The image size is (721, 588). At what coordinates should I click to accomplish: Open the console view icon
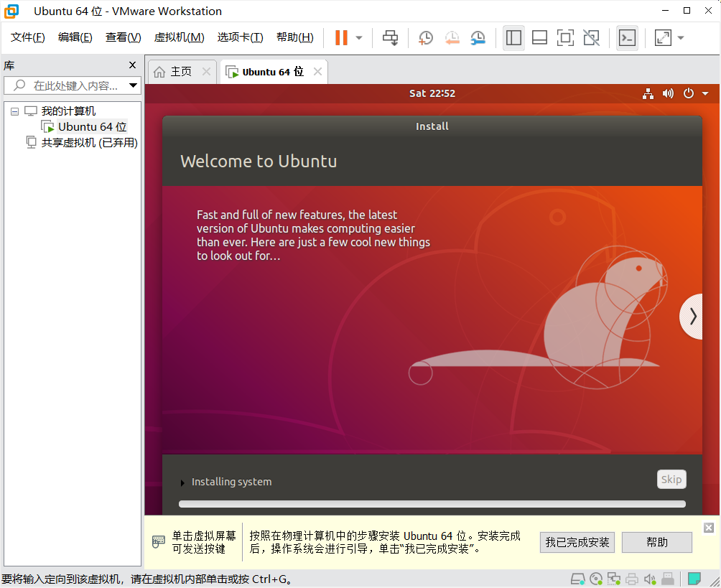pos(627,38)
